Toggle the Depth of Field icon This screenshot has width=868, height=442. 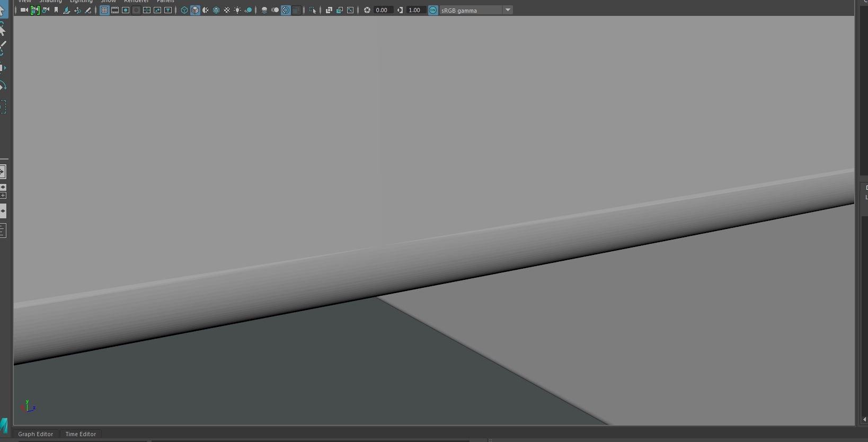[x=296, y=10]
